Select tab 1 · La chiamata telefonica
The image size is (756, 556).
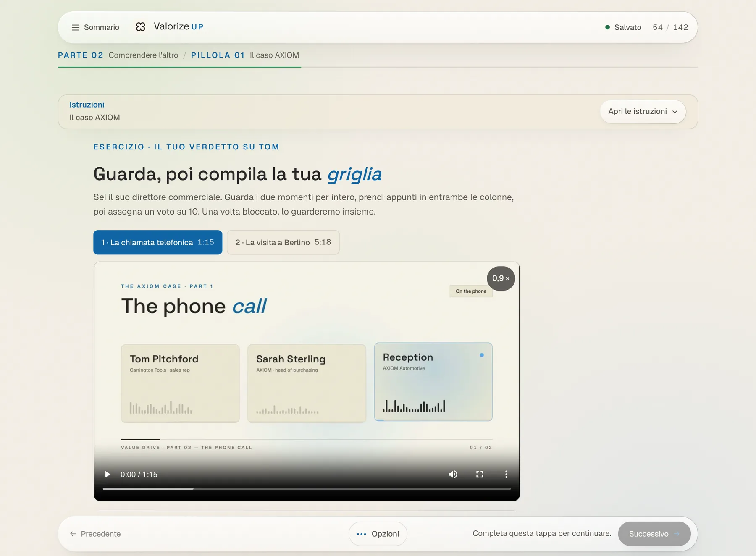158,242
